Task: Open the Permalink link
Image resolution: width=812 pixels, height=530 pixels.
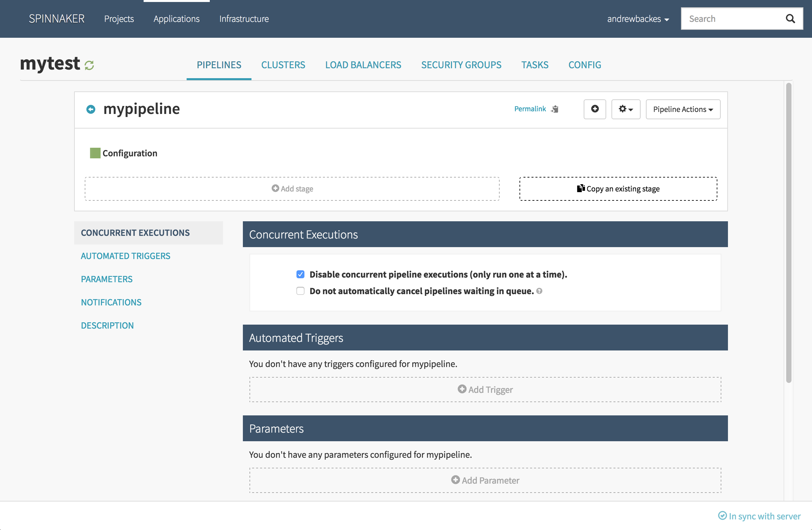Action: pos(530,109)
